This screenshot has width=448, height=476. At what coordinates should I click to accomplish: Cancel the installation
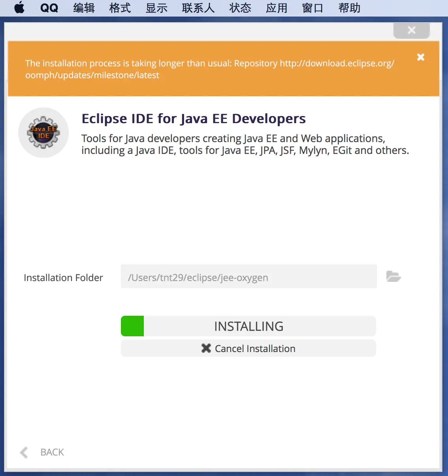248,348
